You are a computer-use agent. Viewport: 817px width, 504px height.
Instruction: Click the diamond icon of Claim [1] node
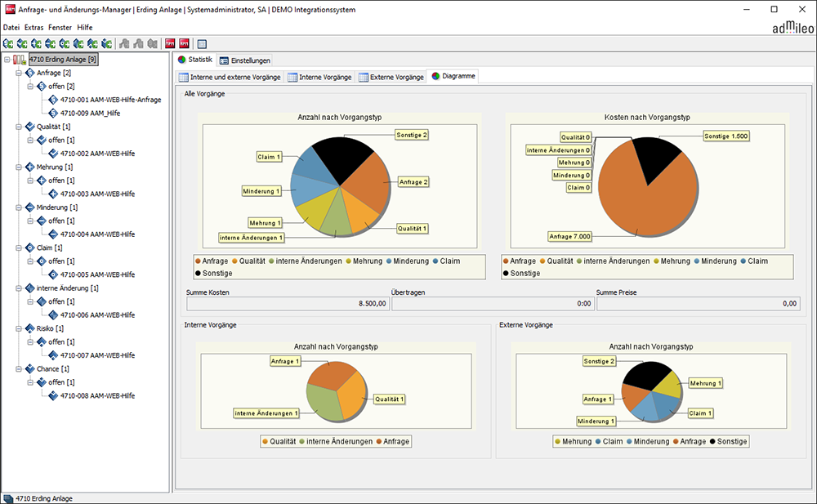pos(30,248)
